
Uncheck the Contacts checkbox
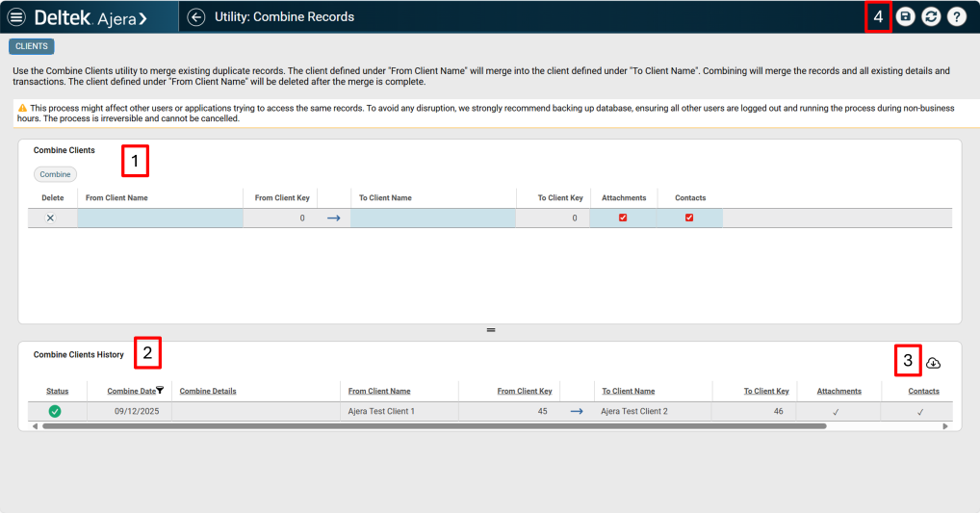689,218
